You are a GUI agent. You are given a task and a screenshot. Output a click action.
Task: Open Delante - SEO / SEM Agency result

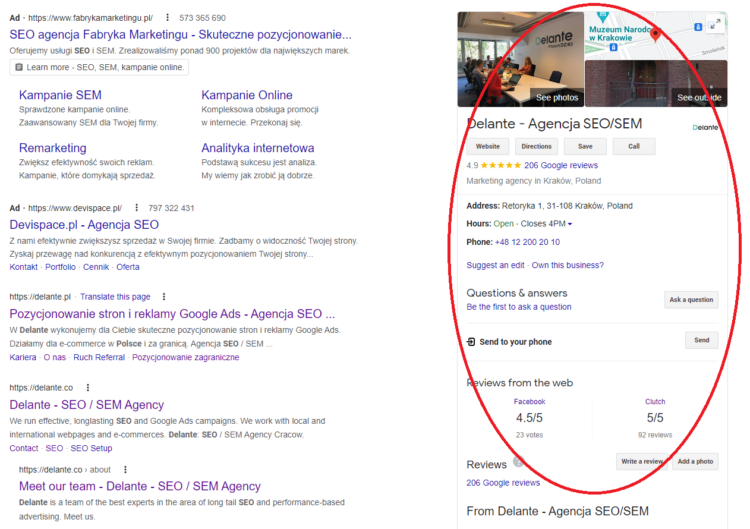tap(87, 405)
